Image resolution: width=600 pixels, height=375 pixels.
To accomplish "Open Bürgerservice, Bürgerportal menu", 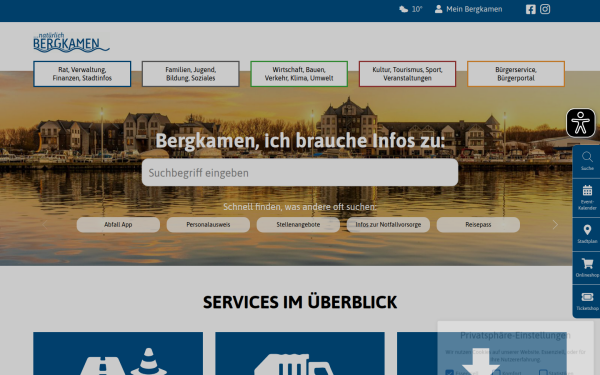I will tap(516, 74).
